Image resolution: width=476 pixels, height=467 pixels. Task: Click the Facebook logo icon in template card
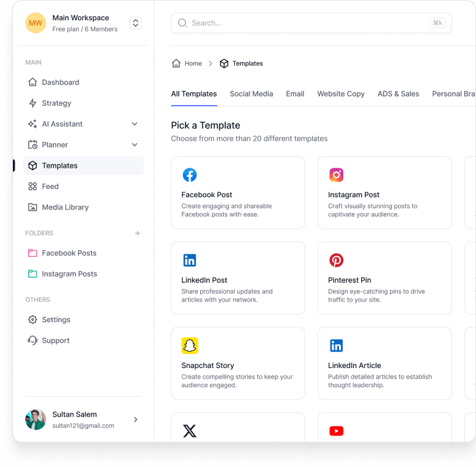pos(190,175)
